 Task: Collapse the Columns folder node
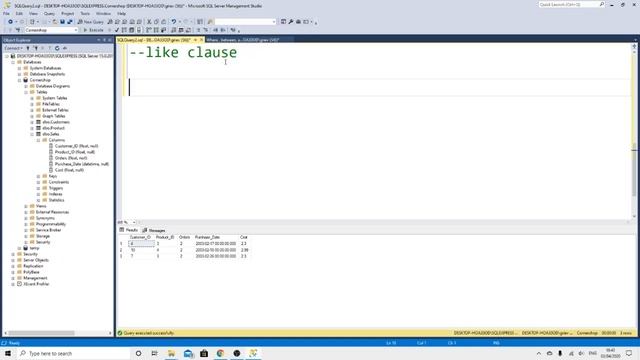(x=38, y=140)
